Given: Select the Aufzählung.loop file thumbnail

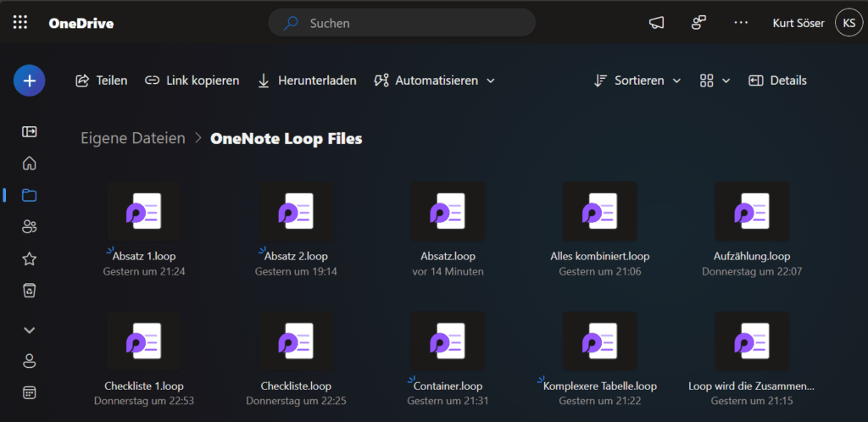Looking at the screenshot, I should point(753,211).
